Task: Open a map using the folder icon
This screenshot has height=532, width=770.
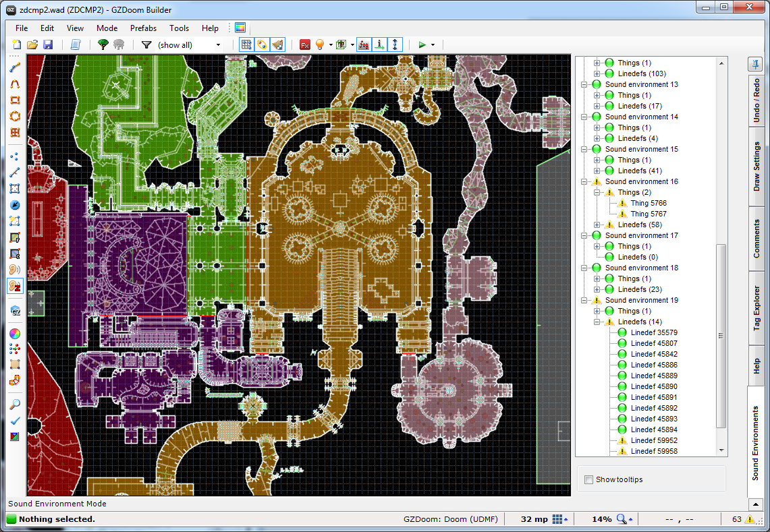Action: tap(32, 45)
